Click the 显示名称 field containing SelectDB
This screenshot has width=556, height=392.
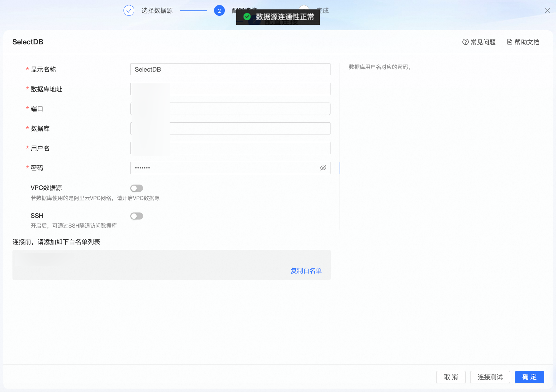click(230, 69)
